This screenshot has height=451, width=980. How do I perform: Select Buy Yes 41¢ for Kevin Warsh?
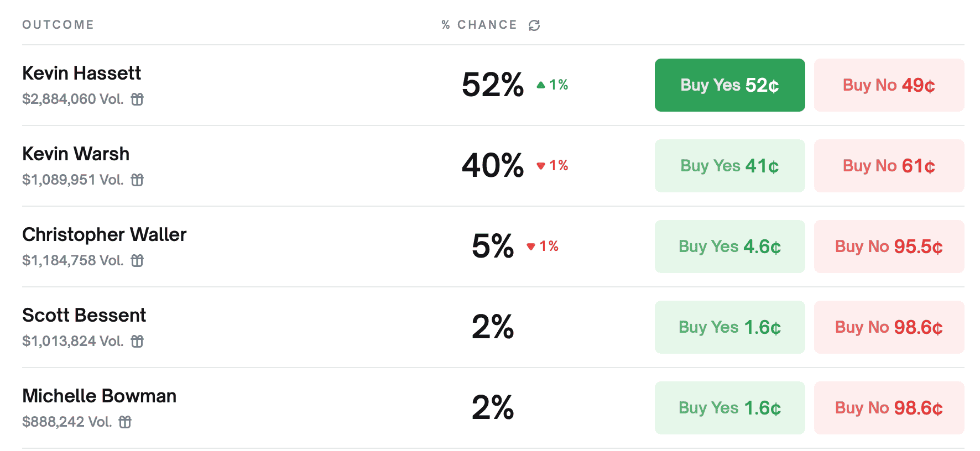click(729, 166)
